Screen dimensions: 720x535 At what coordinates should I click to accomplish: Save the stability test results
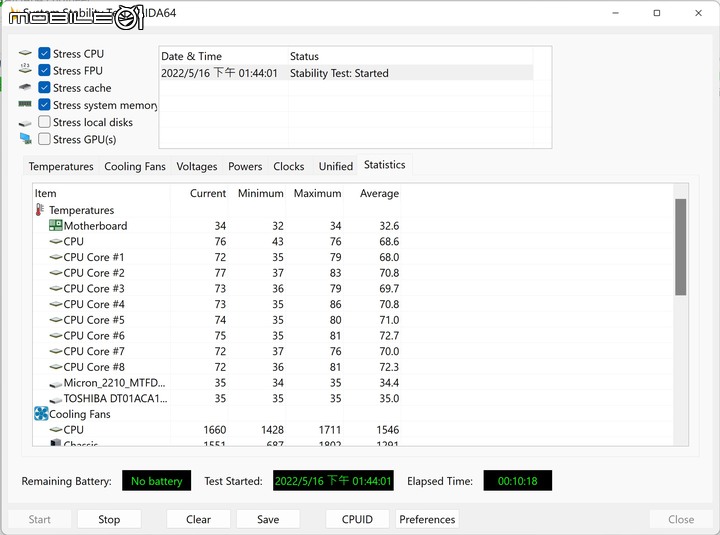point(268,519)
